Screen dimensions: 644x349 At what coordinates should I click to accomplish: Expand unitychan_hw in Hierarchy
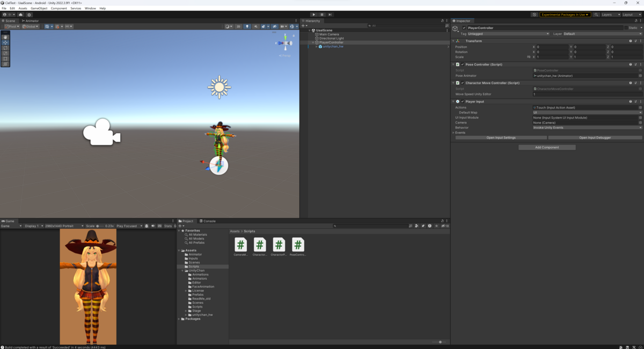(317, 47)
